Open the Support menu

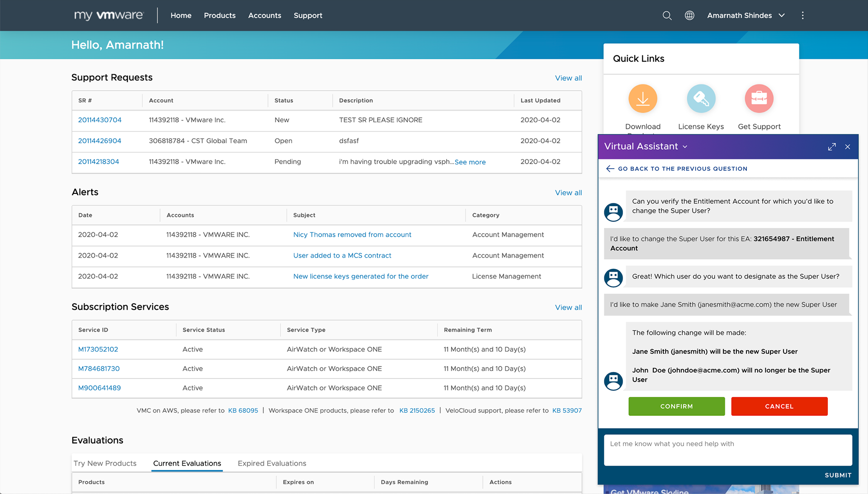tap(308, 15)
